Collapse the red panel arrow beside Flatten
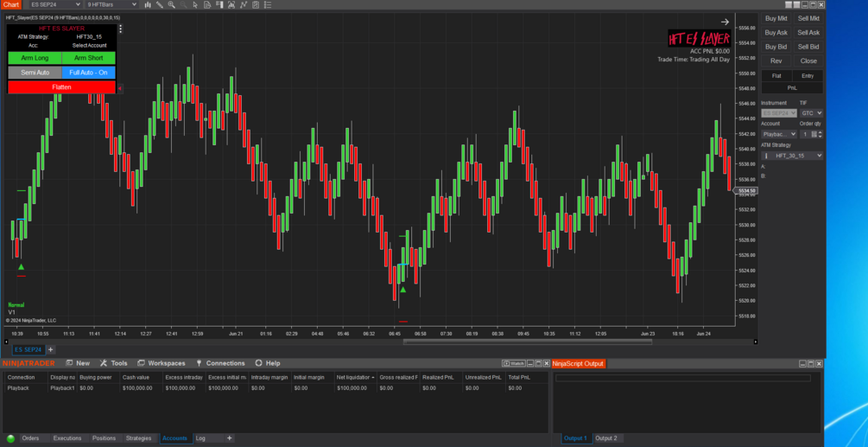The width and height of the screenshot is (868, 447). point(119,88)
